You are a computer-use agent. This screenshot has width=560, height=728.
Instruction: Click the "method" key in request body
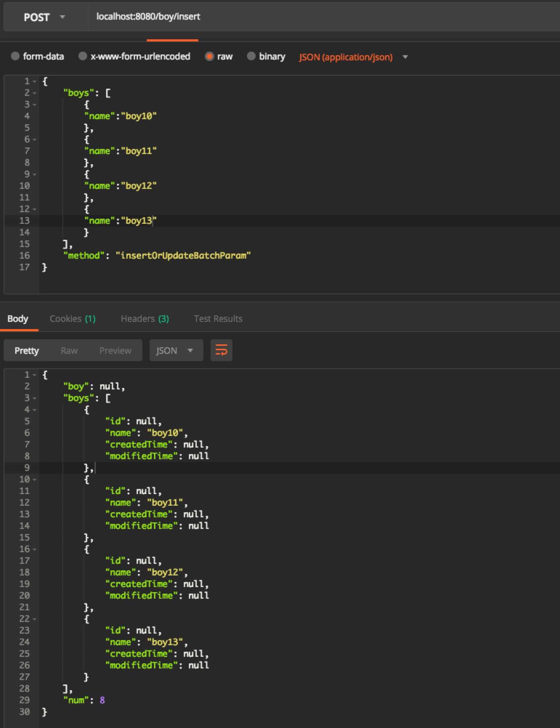pos(84,256)
